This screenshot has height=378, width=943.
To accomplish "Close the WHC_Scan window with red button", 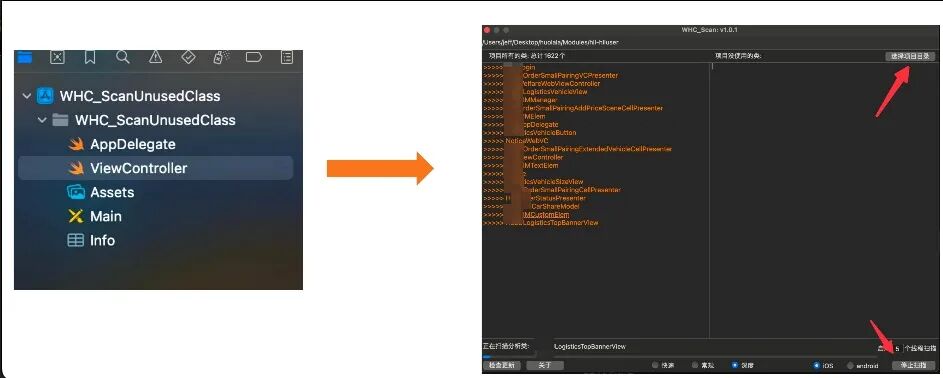I will point(487,30).
